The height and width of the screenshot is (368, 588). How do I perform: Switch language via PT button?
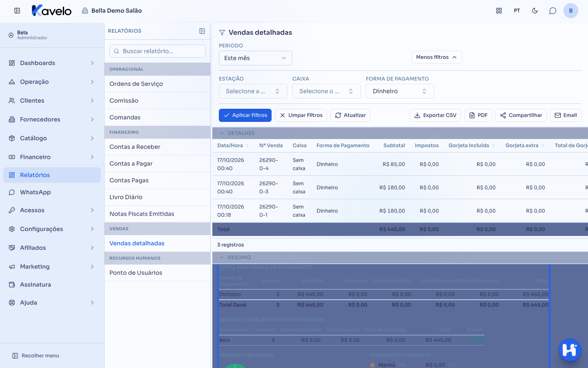tap(517, 11)
